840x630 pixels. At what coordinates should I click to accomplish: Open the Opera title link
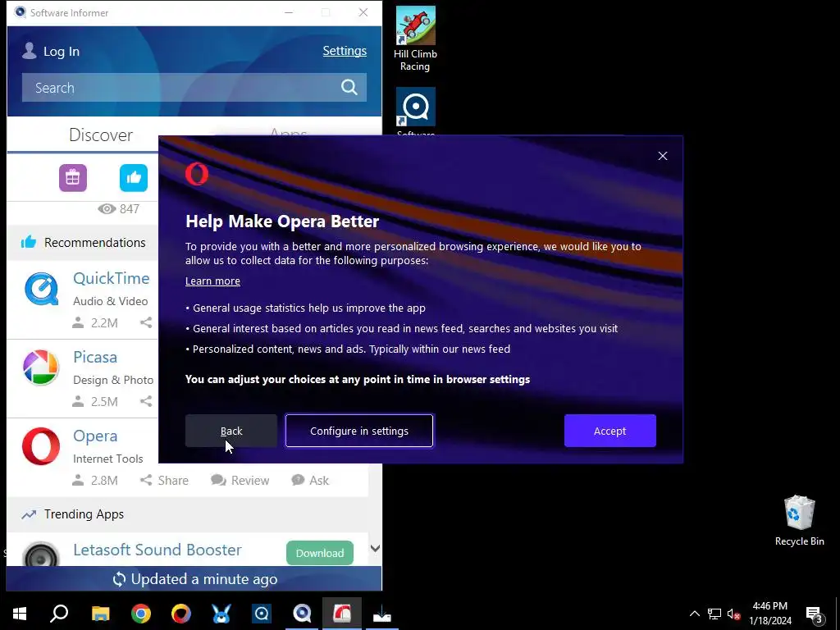click(95, 436)
